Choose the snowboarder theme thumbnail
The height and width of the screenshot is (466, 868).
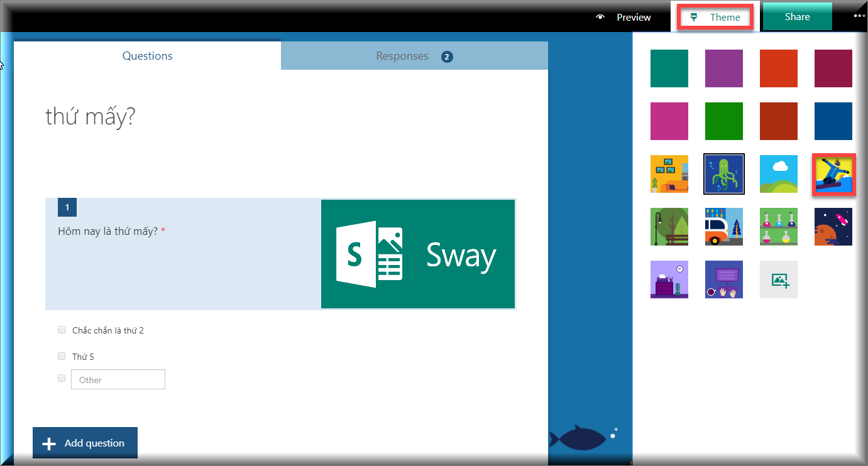click(x=833, y=175)
